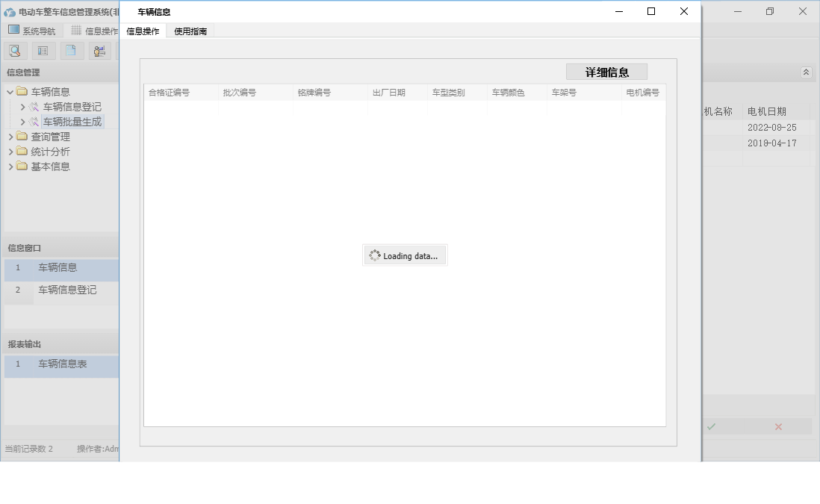The width and height of the screenshot is (820, 504).
Task: Expand the 统计分析 tree node
Action: 11,152
